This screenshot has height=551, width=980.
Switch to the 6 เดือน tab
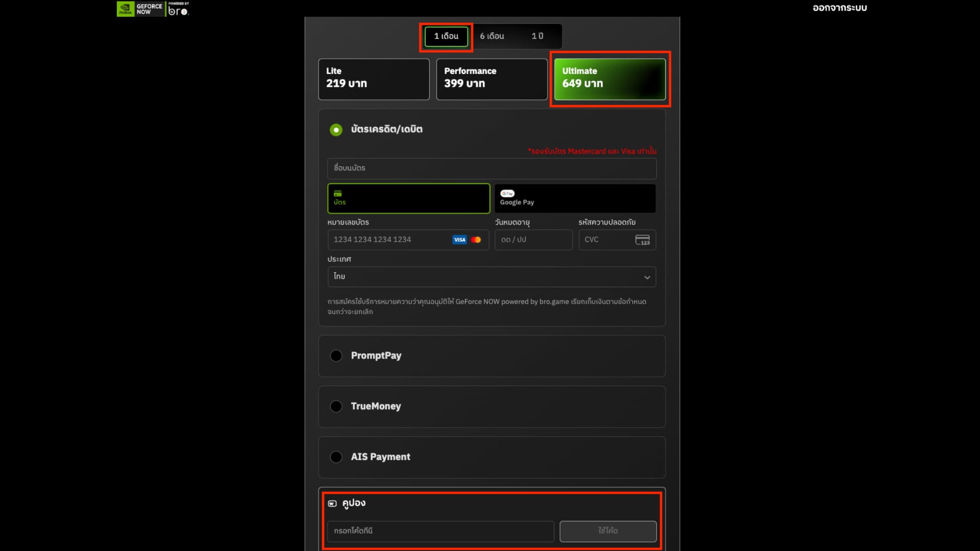[x=491, y=36]
